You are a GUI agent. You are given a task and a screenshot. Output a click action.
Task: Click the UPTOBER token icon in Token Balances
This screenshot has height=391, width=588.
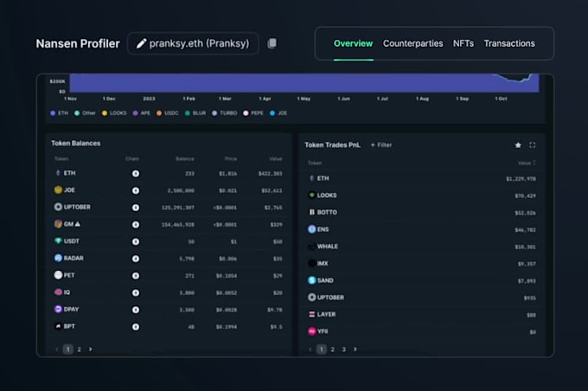point(58,207)
